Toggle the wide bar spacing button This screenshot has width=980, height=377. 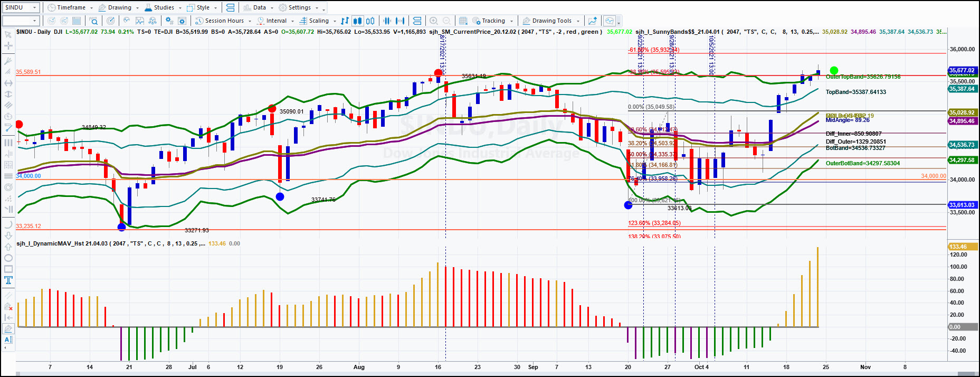tap(400, 21)
